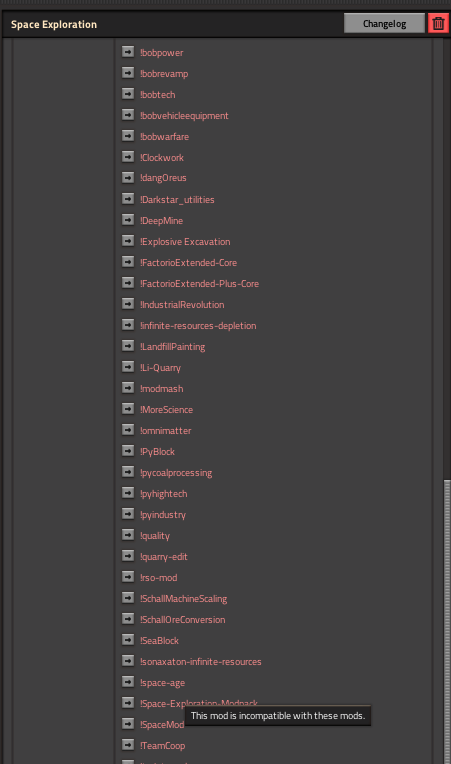Image resolution: width=451 pixels, height=764 pixels.
Task: Click the vertical scrollbar thumb
Action: coord(447,622)
